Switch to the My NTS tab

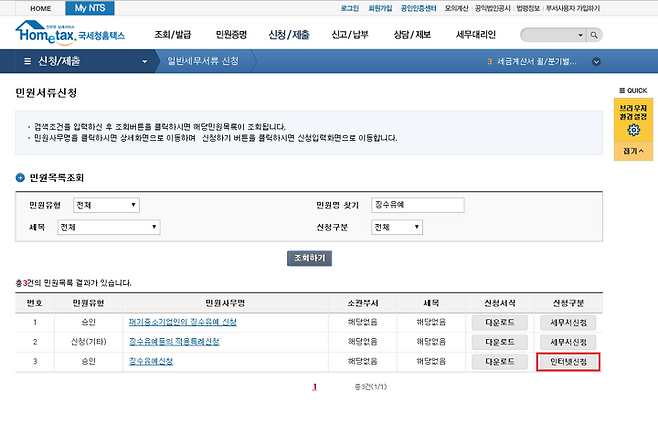click(88, 7)
